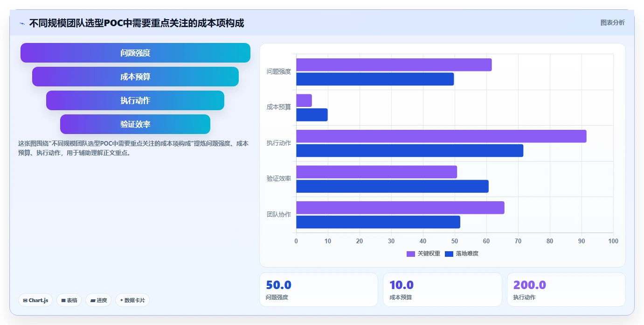Click the 验证效率 y-axis label
Screen dimensions: 644x325
click(x=279, y=179)
